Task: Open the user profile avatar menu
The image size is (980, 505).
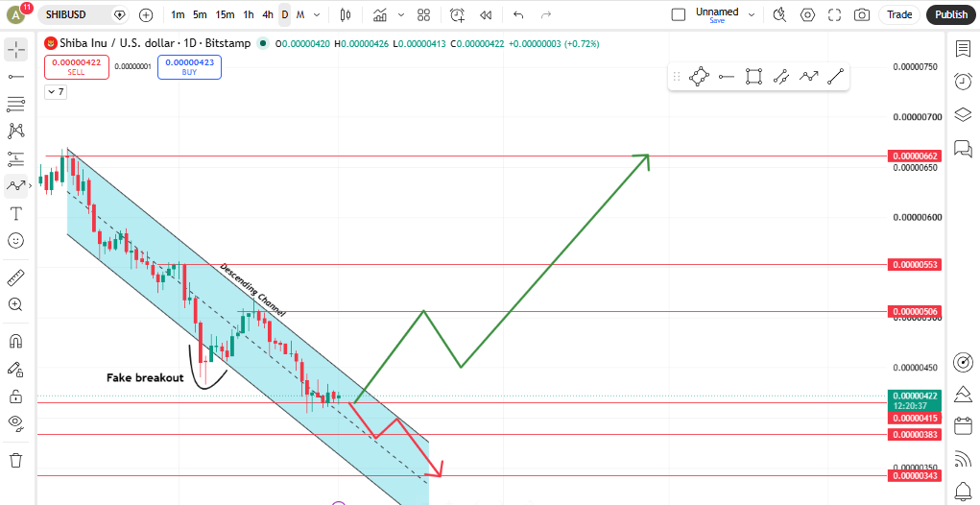Action: coord(16,15)
